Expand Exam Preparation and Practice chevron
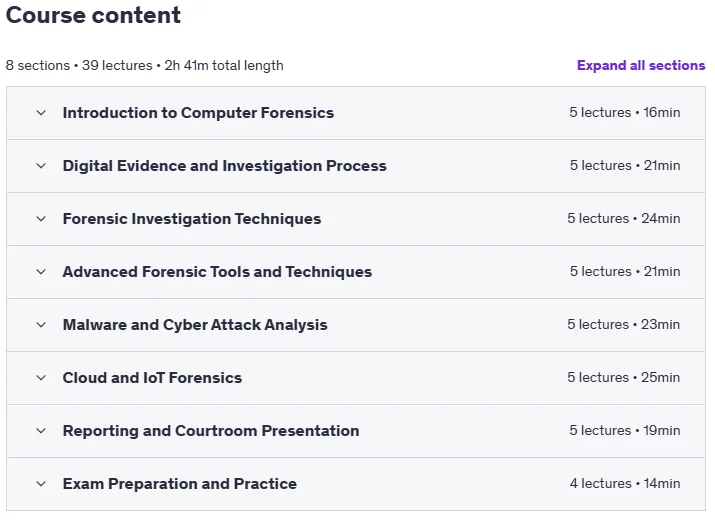This screenshot has width=715, height=521. [41, 484]
